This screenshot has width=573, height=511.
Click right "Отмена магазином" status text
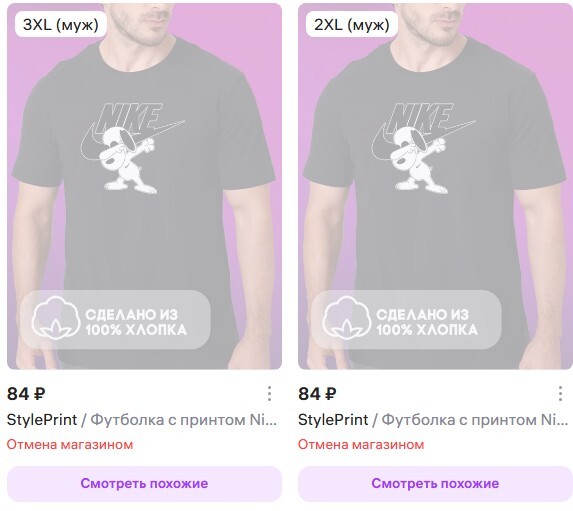(x=361, y=444)
